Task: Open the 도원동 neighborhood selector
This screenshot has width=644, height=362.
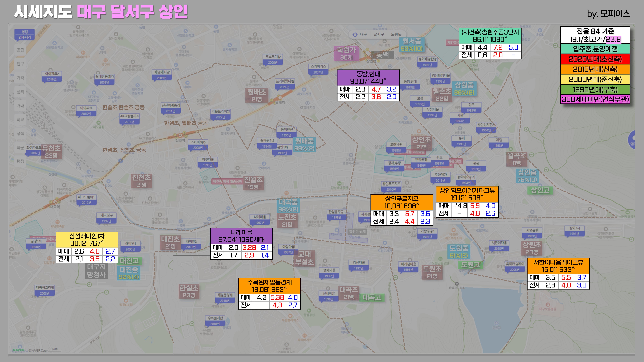Action: [396, 34]
